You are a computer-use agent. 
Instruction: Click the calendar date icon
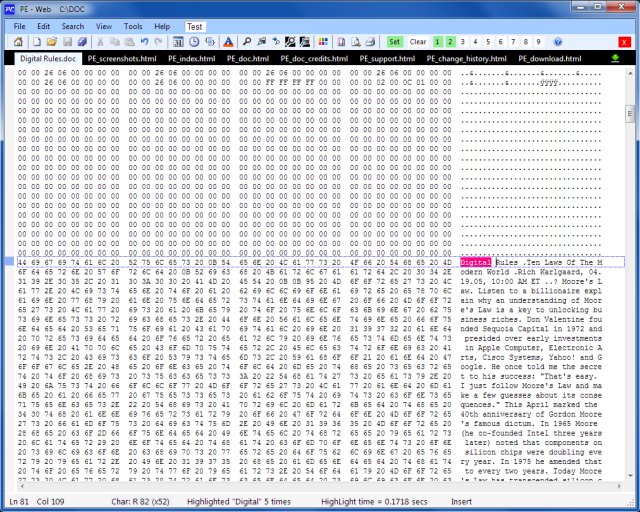[x=178, y=42]
